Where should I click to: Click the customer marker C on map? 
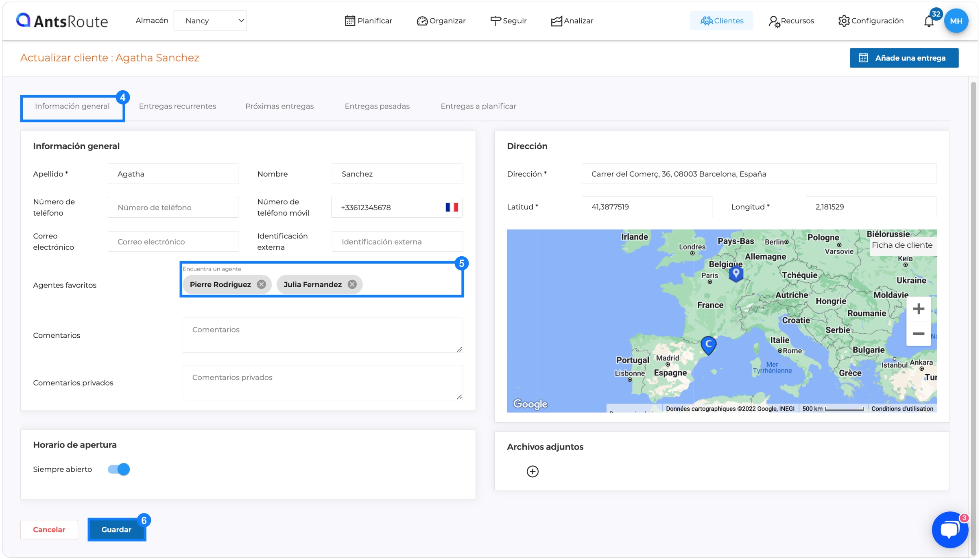708,345
